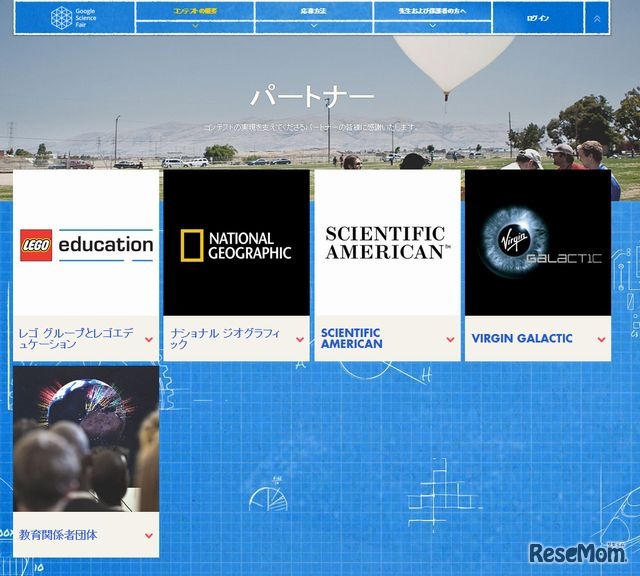Expand chevron under 先生および保護者の方へ
The height and width of the screenshot is (576, 640).
coord(432,26)
